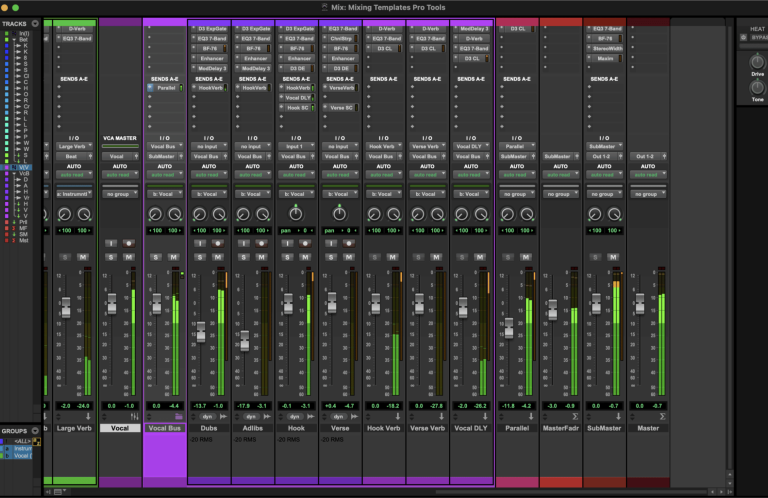This screenshot has height=498, width=768.
Task: Open Dubs track automation mode dropdown
Action: click(209, 175)
